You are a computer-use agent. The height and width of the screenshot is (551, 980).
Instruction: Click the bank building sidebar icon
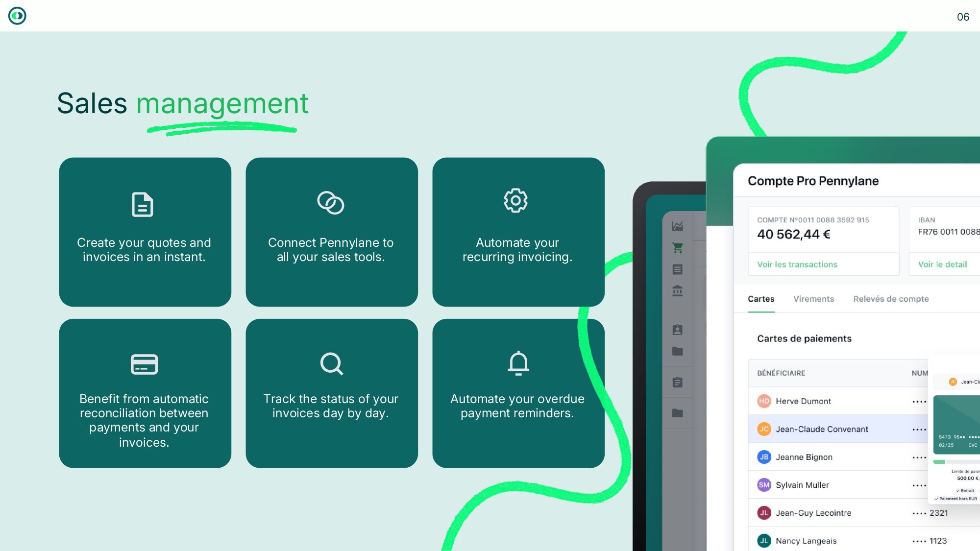pos(678,291)
